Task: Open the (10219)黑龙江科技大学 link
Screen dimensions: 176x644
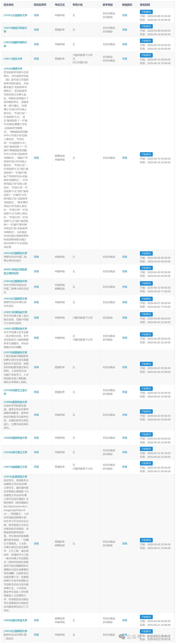Action: tap(15, 30)
